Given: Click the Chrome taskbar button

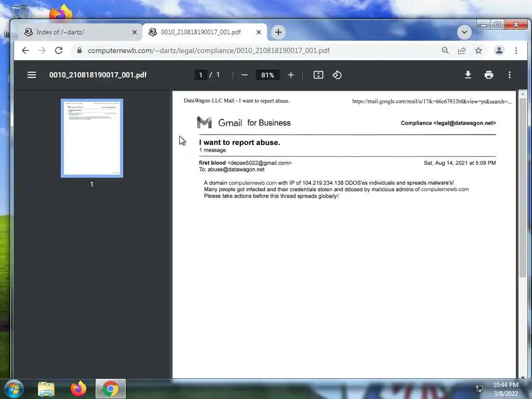Looking at the screenshot, I should tap(111, 389).
